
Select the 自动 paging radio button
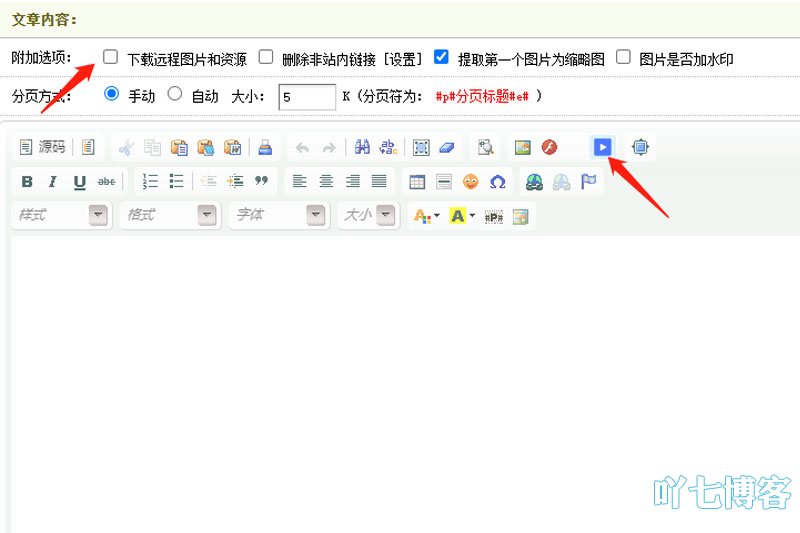174,94
